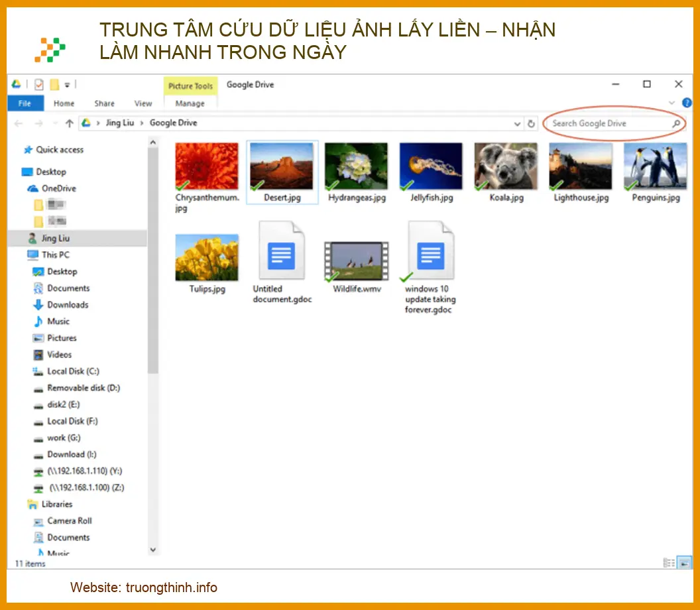The height and width of the screenshot is (610, 700).
Task: Click the navigation pane scroll-down arrow
Action: (x=152, y=550)
